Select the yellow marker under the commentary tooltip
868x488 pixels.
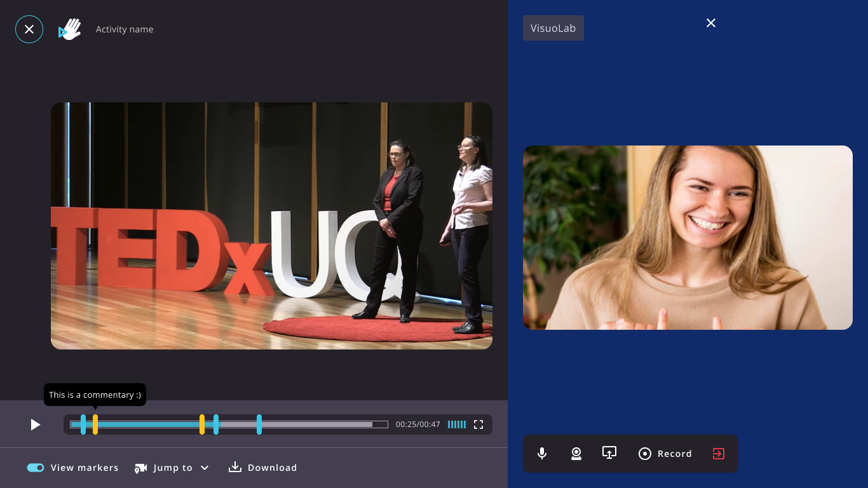pos(95,424)
